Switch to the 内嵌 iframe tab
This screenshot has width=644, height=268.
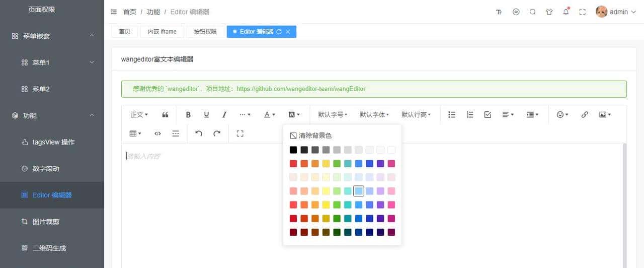coord(162,32)
